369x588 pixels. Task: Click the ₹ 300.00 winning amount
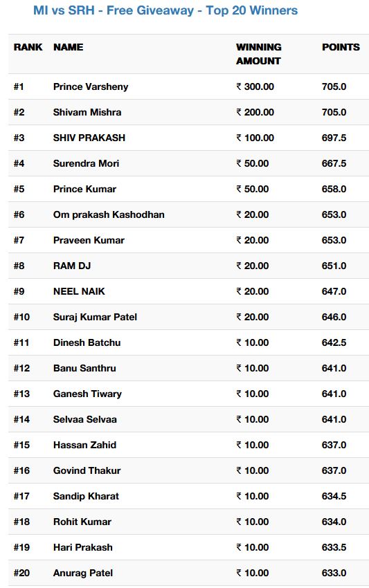pyautogui.click(x=255, y=86)
